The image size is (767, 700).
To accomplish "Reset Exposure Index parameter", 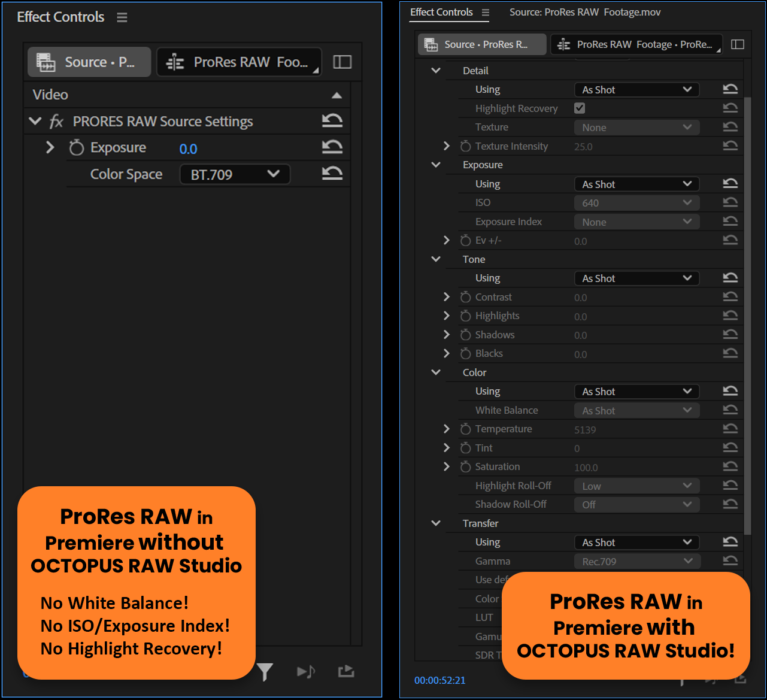I will 730,221.
